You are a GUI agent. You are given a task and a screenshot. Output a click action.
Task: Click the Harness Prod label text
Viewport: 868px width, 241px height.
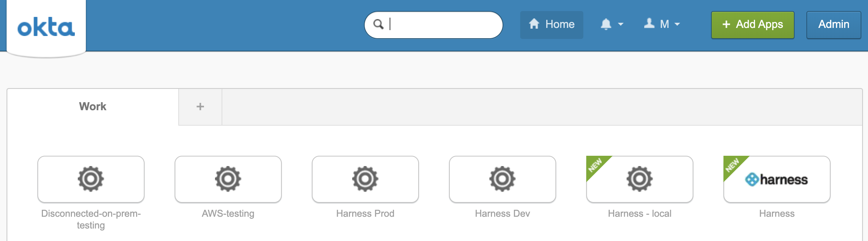point(365,213)
